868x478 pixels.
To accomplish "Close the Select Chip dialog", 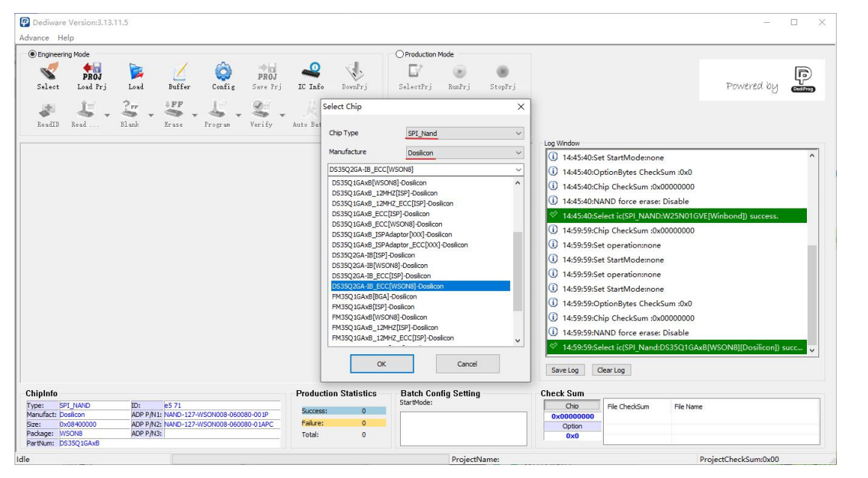I will [x=521, y=106].
